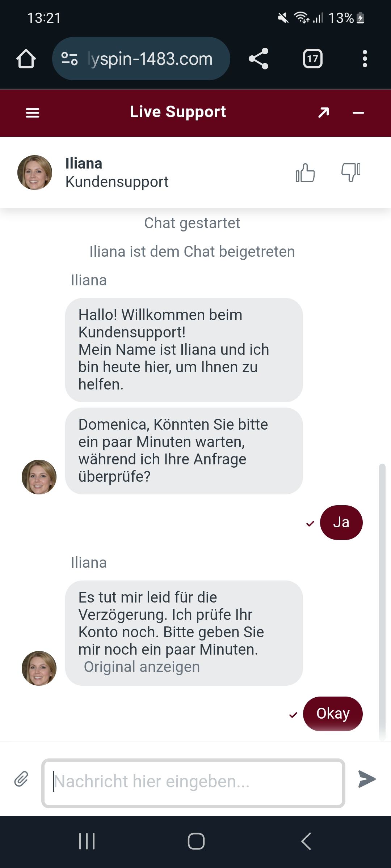Minimize the Live Support chat
Screen dimensions: 391x868
tap(358, 113)
